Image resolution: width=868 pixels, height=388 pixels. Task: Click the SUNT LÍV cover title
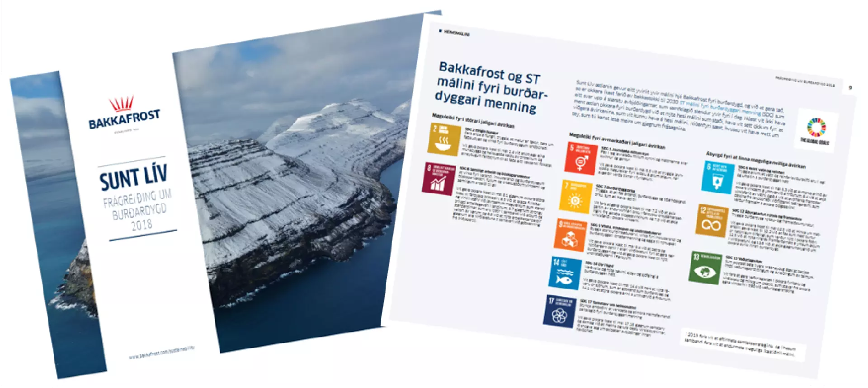click(x=134, y=177)
